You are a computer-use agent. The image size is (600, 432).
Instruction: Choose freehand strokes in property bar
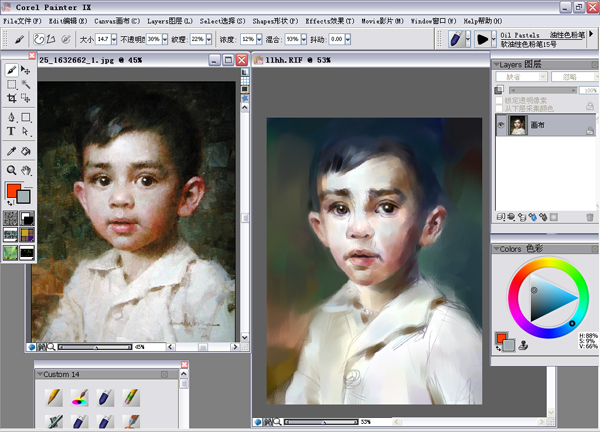(x=39, y=39)
